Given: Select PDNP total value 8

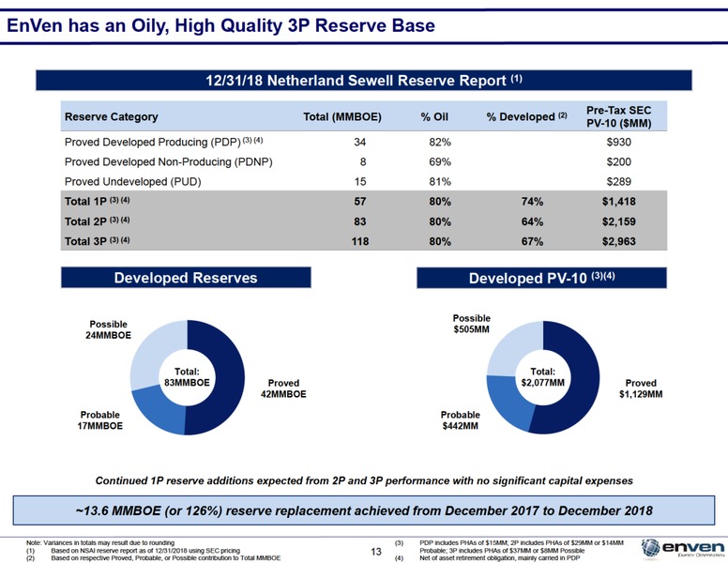Looking at the screenshot, I should (363, 161).
